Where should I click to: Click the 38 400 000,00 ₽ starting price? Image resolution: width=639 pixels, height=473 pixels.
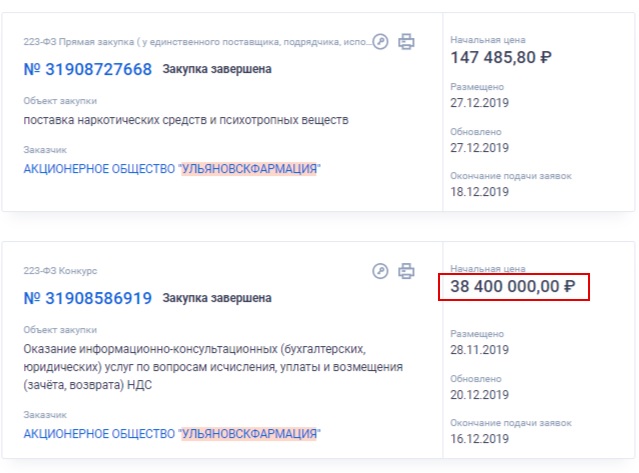point(513,286)
